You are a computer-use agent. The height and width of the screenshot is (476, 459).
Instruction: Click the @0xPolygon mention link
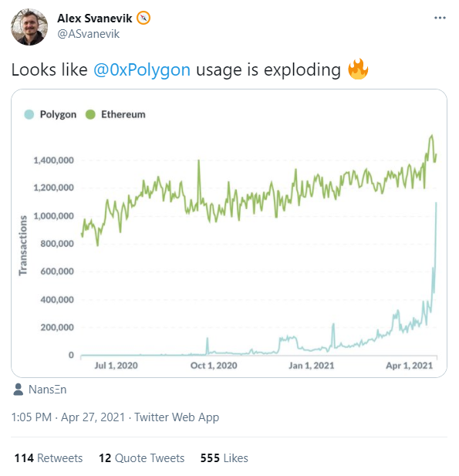142,70
